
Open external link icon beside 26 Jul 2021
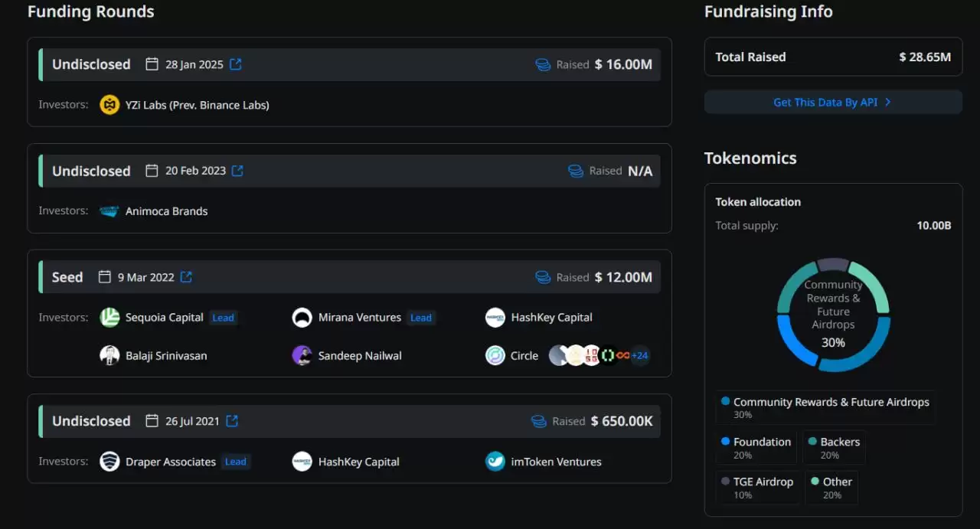[x=232, y=421]
